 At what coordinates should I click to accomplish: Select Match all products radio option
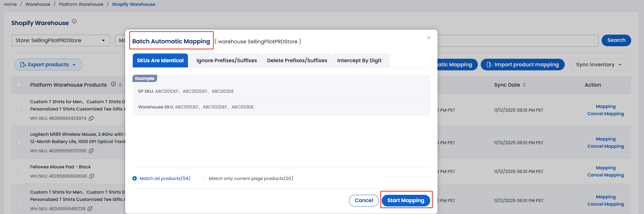(135, 179)
